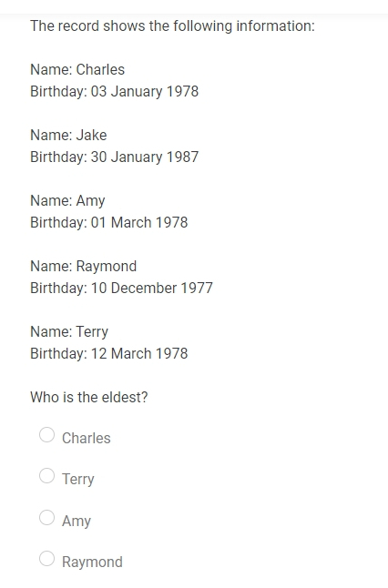This screenshot has height=588, width=388.
Task: Select the Charles radio button
Action: (x=46, y=434)
